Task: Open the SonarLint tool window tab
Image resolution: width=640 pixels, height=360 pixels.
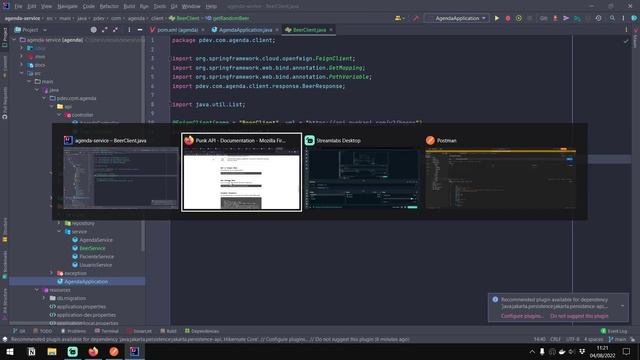Action: [x=139, y=331]
